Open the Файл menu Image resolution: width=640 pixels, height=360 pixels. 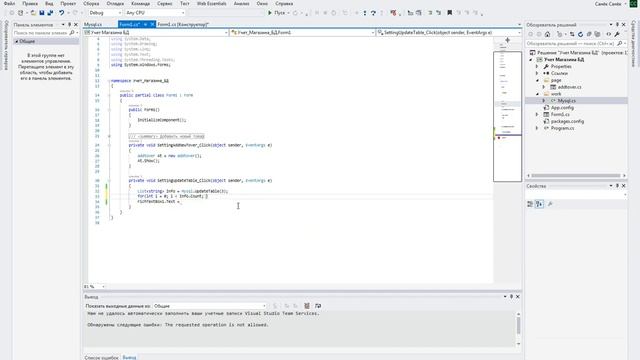(9, 4)
